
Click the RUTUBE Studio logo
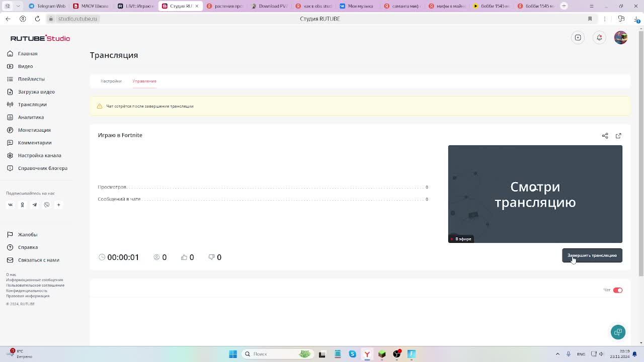40,38
